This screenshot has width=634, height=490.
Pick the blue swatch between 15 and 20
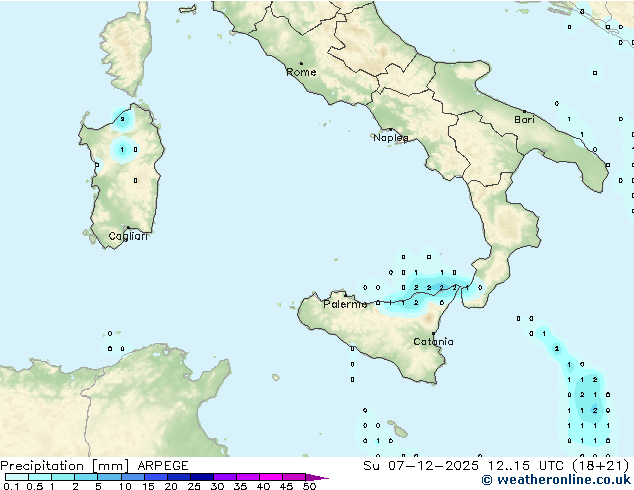pos(156,477)
